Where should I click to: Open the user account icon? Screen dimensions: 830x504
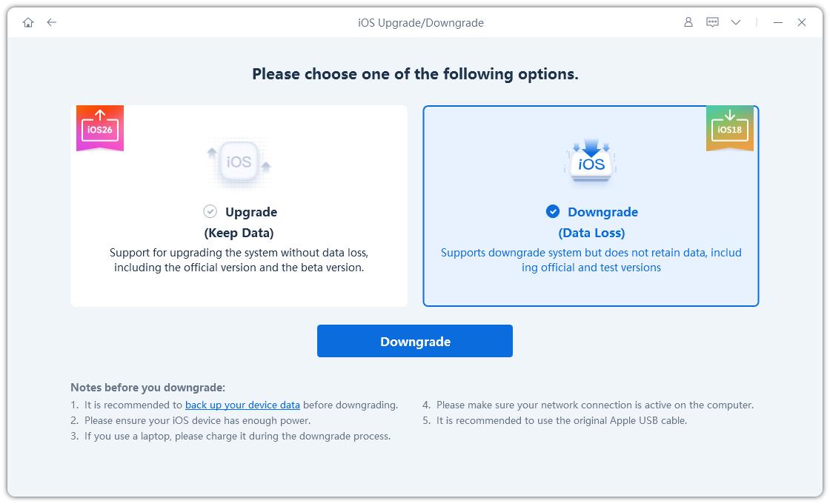(688, 22)
